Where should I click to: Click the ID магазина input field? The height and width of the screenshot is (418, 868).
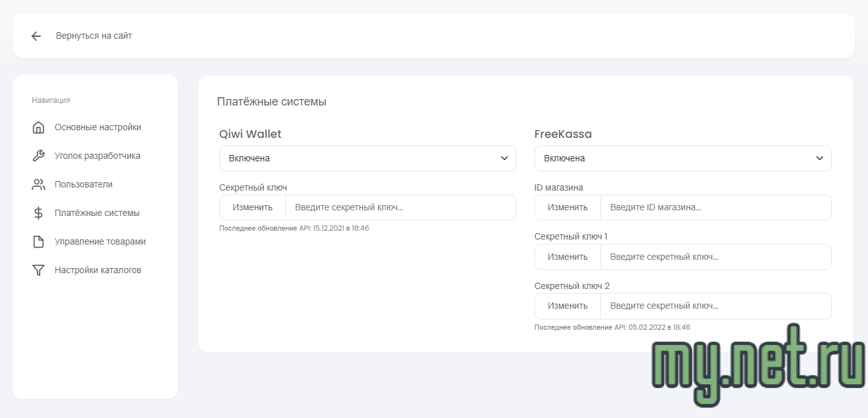[715, 207]
